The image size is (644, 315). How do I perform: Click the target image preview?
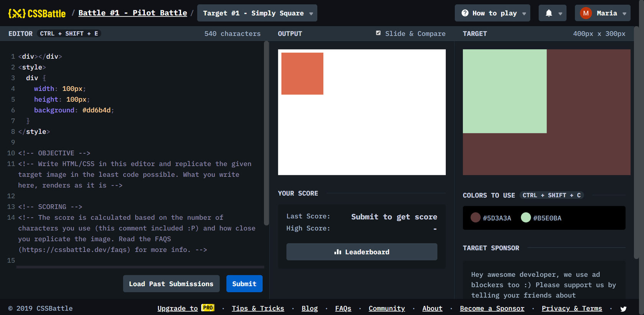547,112
